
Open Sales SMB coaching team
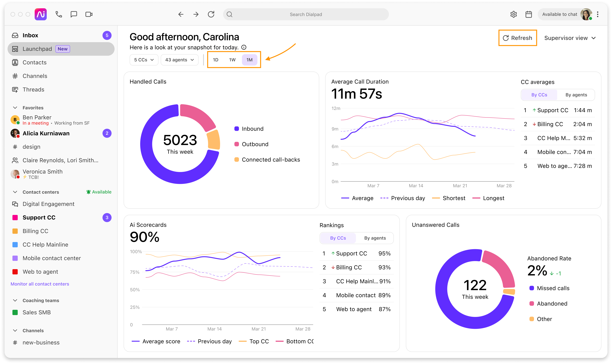[61, 312]
